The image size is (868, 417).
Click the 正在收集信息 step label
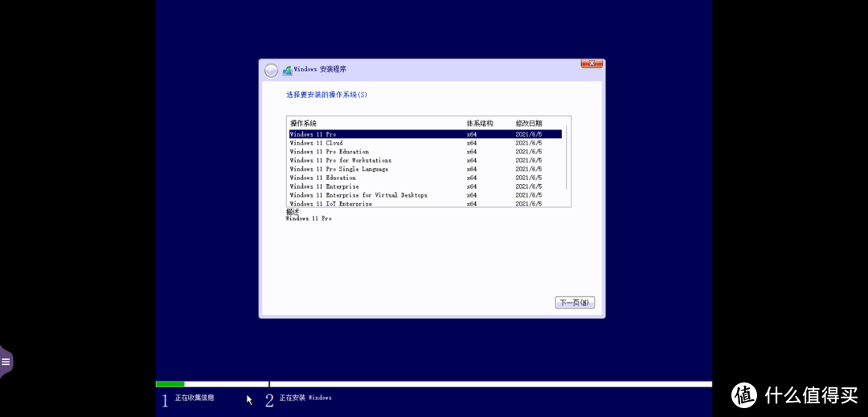pyautogui.click(x=194, y=398)
